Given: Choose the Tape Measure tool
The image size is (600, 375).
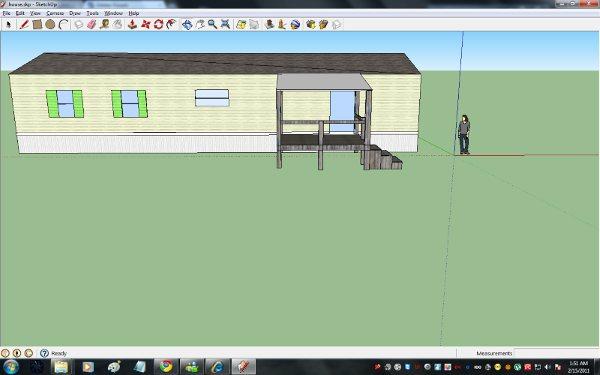Looking at the screenshot, I should (x=105, y=24).
